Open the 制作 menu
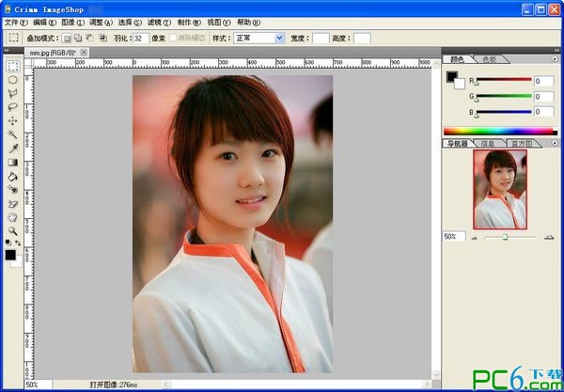Screen dimensions: 564x392 pos(189,23)
